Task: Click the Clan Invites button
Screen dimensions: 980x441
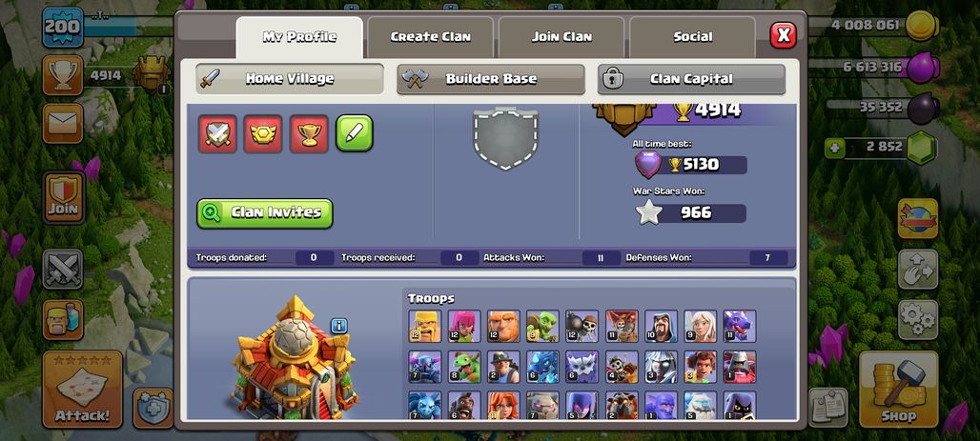Action: pos(265,213)
